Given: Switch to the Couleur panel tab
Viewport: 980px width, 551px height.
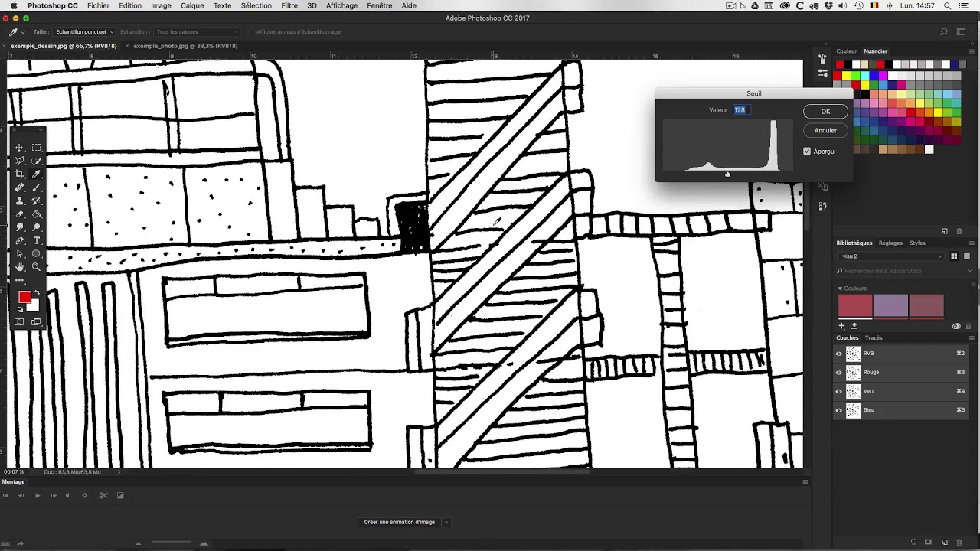Looking at the screenshot, I should point(847,51).
